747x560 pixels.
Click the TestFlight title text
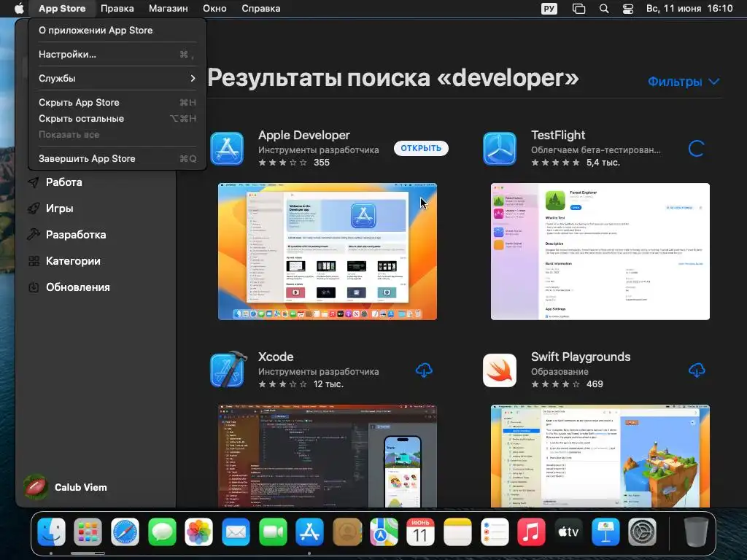click(x=558, y=135)
